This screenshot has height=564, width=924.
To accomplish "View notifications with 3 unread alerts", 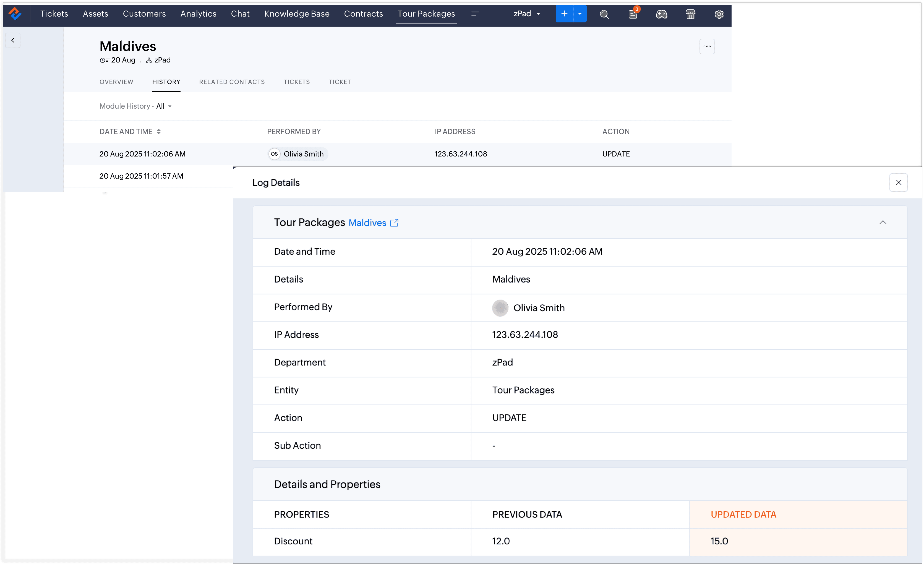I will 633,14.
